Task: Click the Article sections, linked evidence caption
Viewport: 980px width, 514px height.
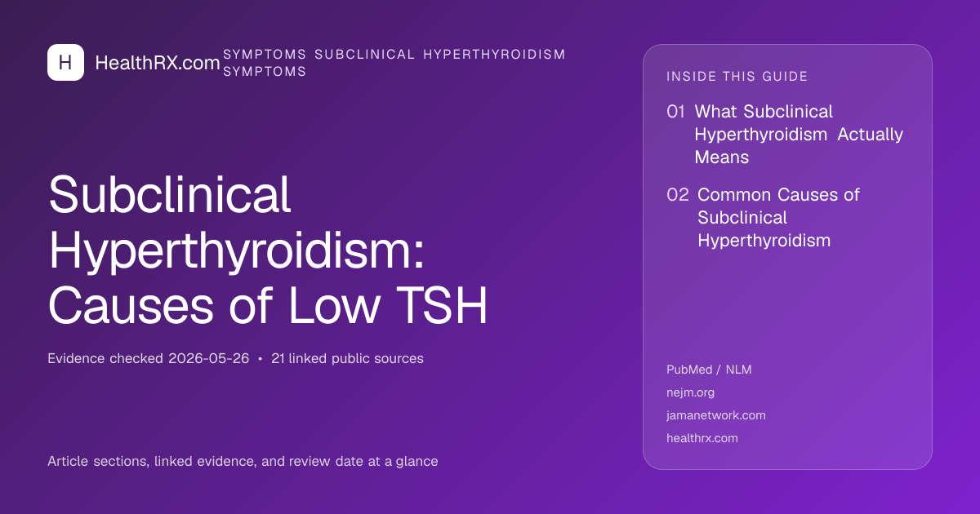Action: coord(243,461)
